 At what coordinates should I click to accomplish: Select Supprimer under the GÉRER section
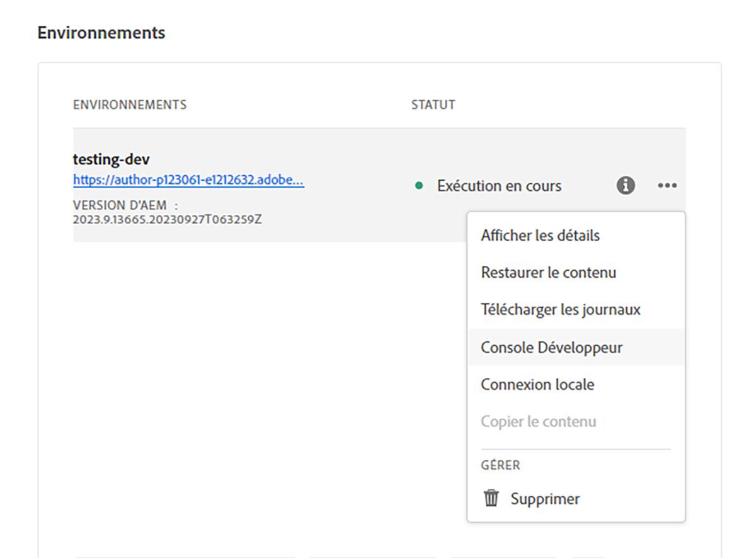pos(544,498)
